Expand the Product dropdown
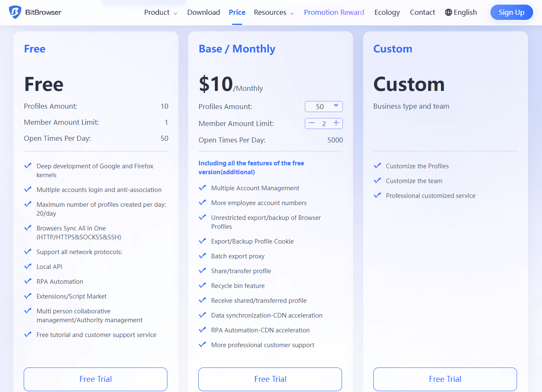Viewport: 542px width, 392px height. click(x=161, y=12)
